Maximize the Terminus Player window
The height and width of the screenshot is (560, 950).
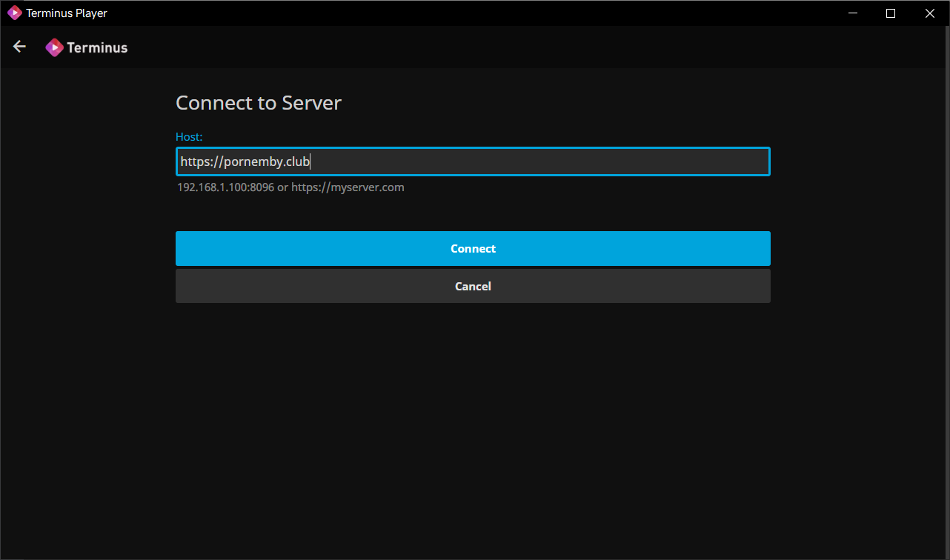[x=891, y=13]
